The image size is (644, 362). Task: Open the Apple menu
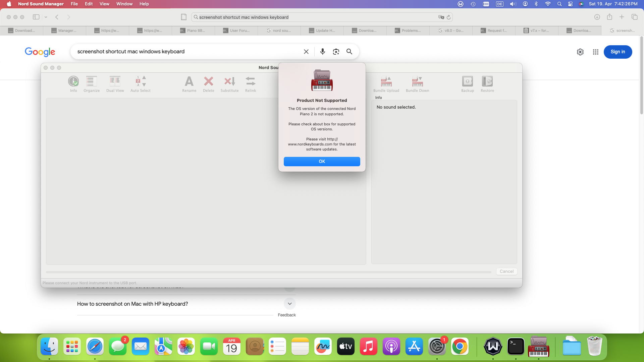pyautogui.click(x=9, y=4)
